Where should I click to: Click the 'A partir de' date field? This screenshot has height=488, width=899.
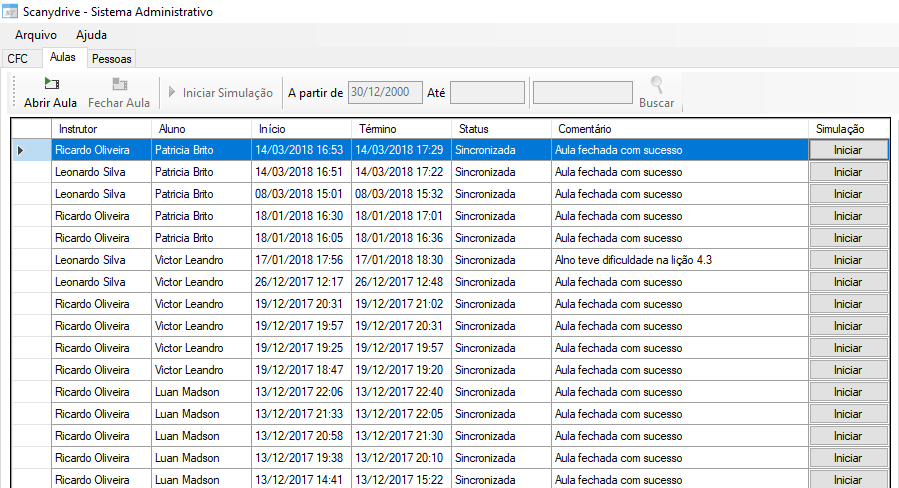pyautogui.click(x=385, y=93)
